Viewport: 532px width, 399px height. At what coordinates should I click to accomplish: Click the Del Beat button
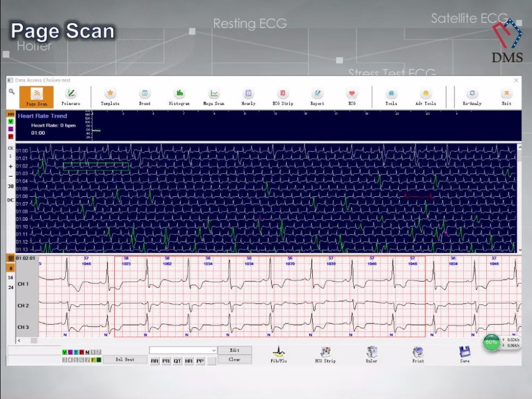click(x=125, y=360)
